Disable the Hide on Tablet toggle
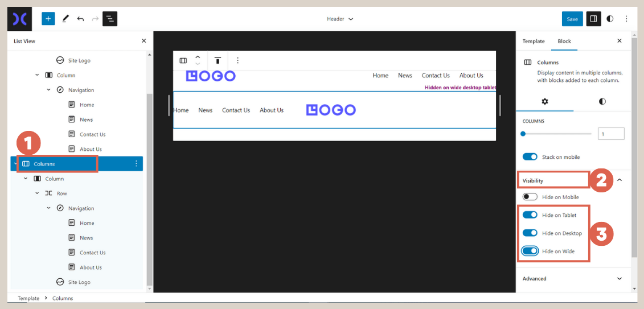644x309 pixels. pos(530,215)
